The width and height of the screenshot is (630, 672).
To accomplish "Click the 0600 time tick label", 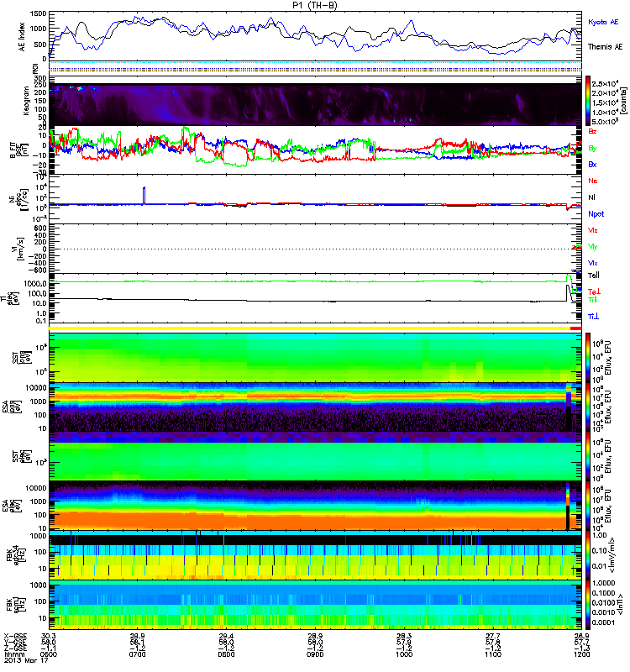I will (49, 654).
